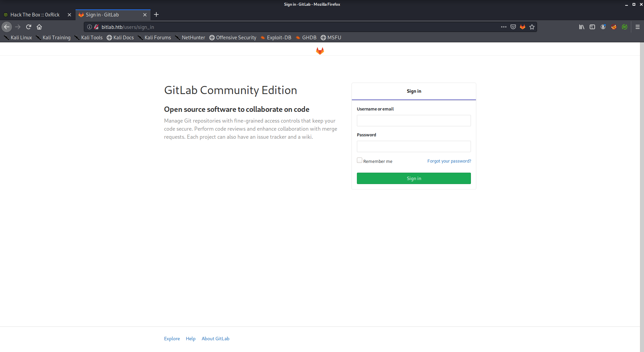Open Forgot your password link
The image size is (644, 352).
[449, 161]
